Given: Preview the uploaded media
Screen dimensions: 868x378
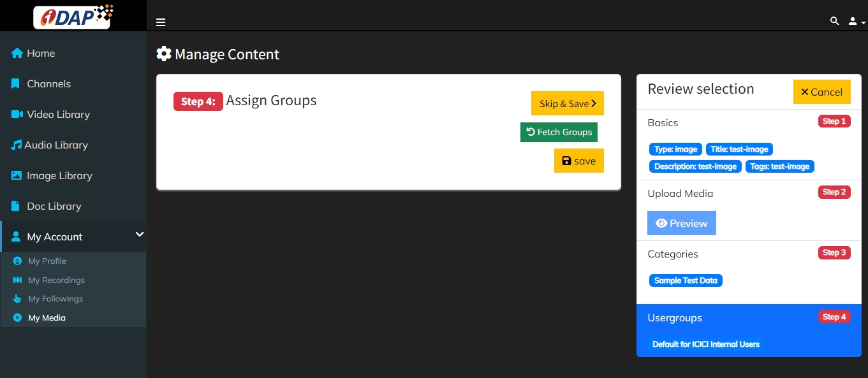Looking at the screenshot, I should tap(682, 223).
